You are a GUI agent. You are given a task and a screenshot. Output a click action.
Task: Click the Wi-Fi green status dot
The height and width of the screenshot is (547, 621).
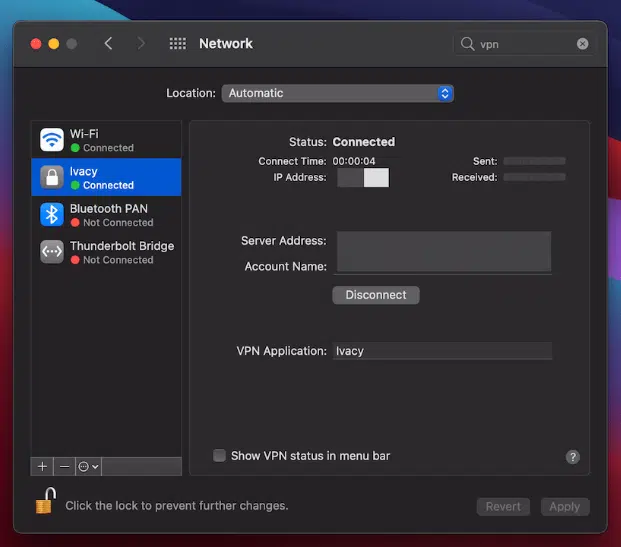click(x=75, y=148)
